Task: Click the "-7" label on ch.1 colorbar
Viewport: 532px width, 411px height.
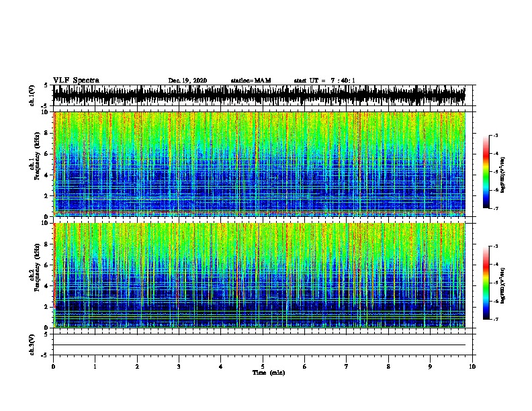Action: pyautogui.click(x=495, y=208)
